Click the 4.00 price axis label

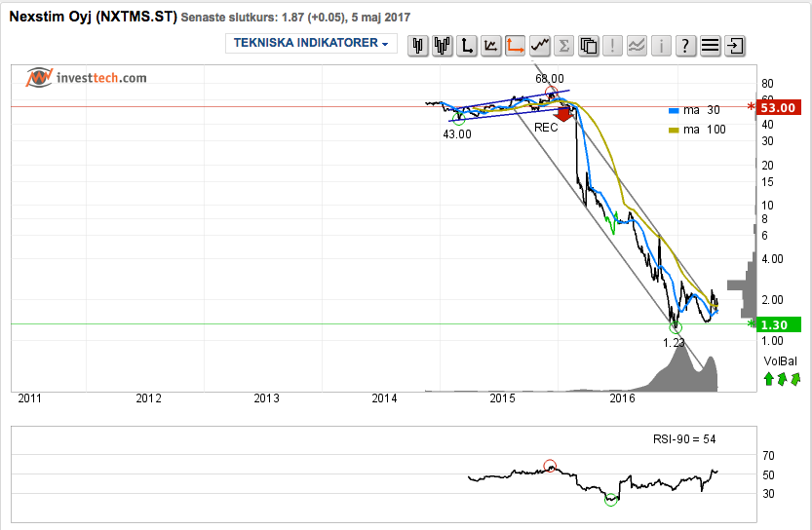[772, 259]
